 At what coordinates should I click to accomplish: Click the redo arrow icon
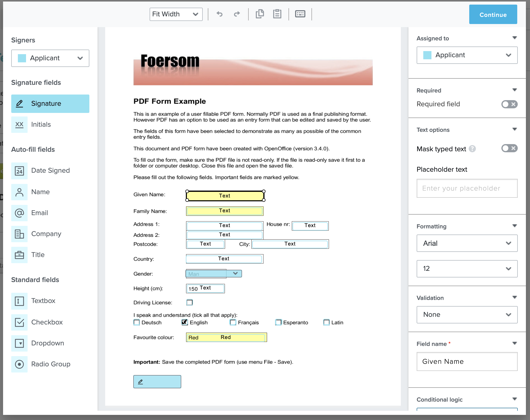237,14
